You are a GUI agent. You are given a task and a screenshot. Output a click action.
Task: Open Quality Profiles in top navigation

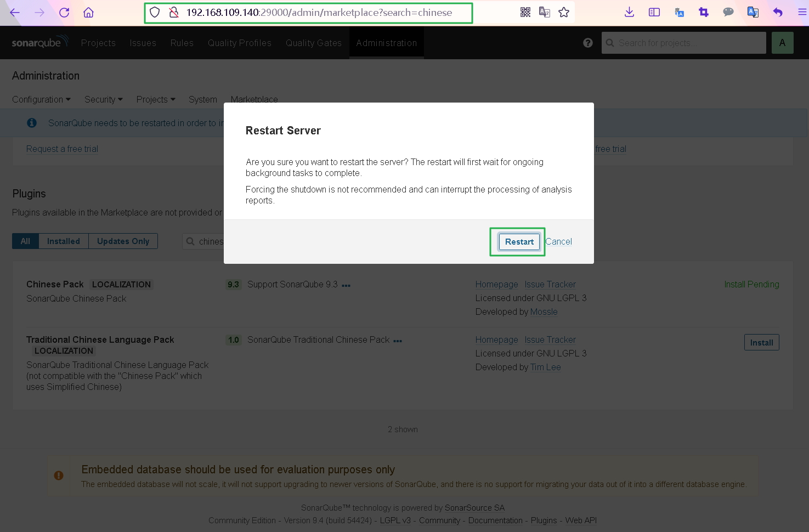[x=240, y=43]
